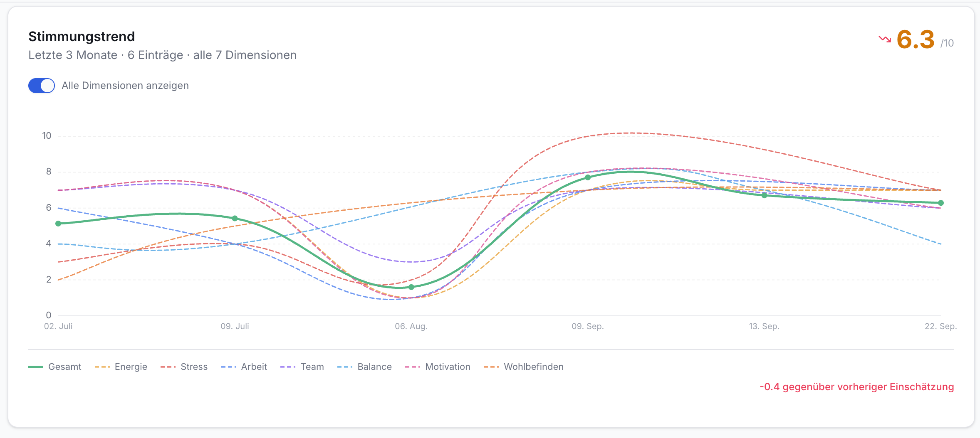This screenshot has width=980, height=438.
Task: Click the Stress legend entry
Action: click(x=184, y=367)
